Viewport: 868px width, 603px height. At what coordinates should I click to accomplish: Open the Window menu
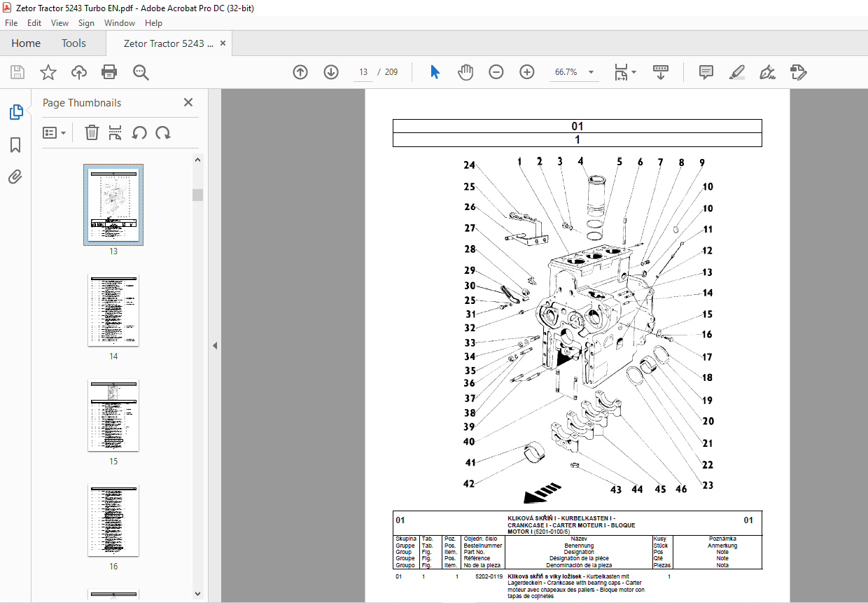[x=120, y=23]
